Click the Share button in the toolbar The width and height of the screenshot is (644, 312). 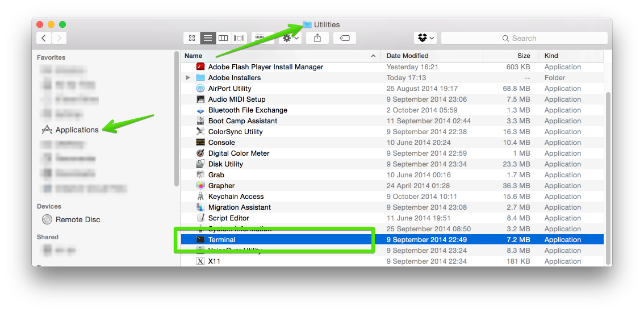point(317,38)
